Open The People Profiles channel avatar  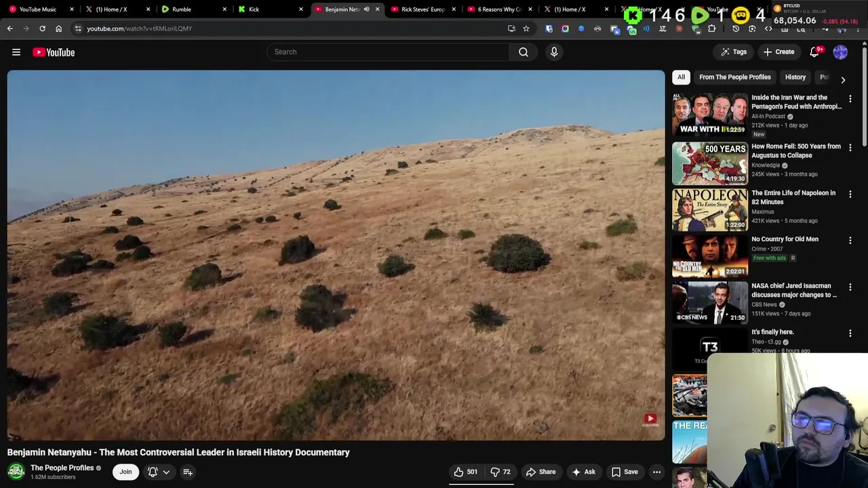pyautogui.click(x=16, y=471)
